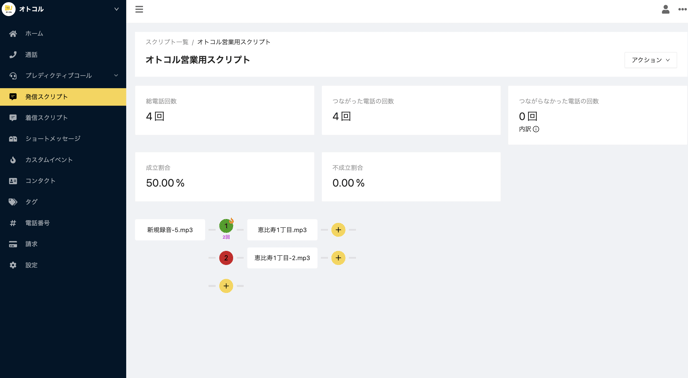The width and height of the screenshot is (688, 378).
Task: Click the 発信スクリプト speech bubble icon
Action: coord(13,97)
